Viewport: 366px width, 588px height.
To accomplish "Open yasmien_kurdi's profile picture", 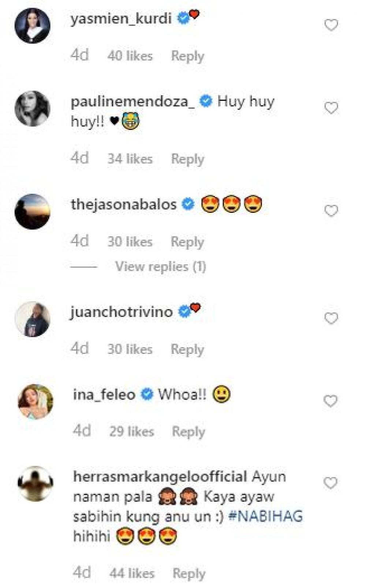I will pos(32,26).
